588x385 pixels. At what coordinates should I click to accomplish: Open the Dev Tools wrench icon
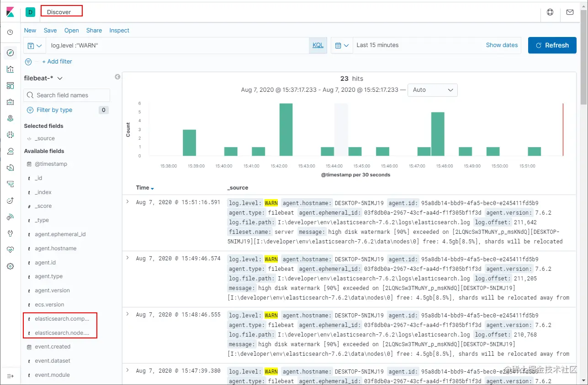[x=10, y=233]
